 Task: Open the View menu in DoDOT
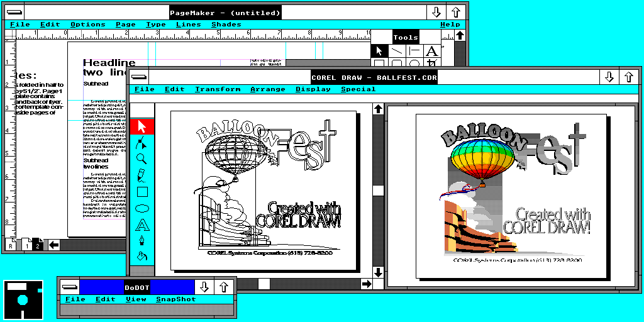[136, 299]
